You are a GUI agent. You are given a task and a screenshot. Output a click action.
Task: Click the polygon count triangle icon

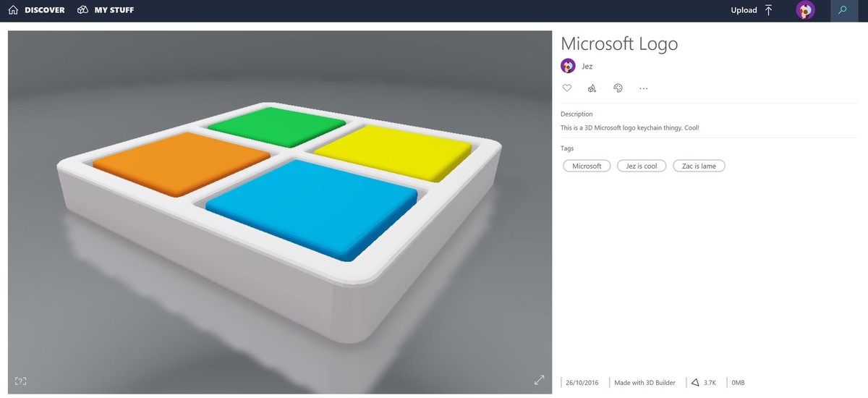[x=694, y=382]
